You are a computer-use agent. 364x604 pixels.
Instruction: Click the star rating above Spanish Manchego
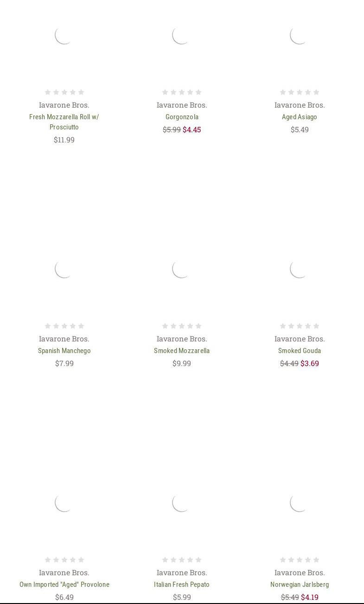[64, 326]
